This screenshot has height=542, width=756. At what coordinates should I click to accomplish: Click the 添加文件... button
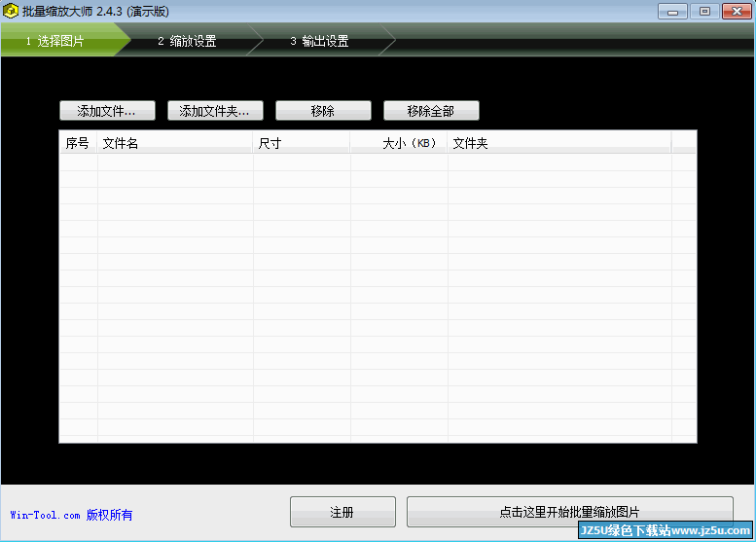pyautogui.click(x=107, y=110)
